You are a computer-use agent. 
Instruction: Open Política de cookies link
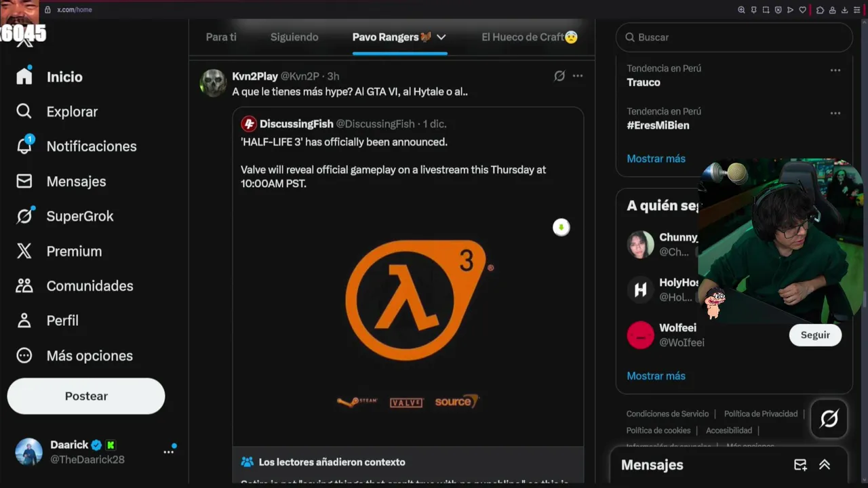(x=658, y=430)
